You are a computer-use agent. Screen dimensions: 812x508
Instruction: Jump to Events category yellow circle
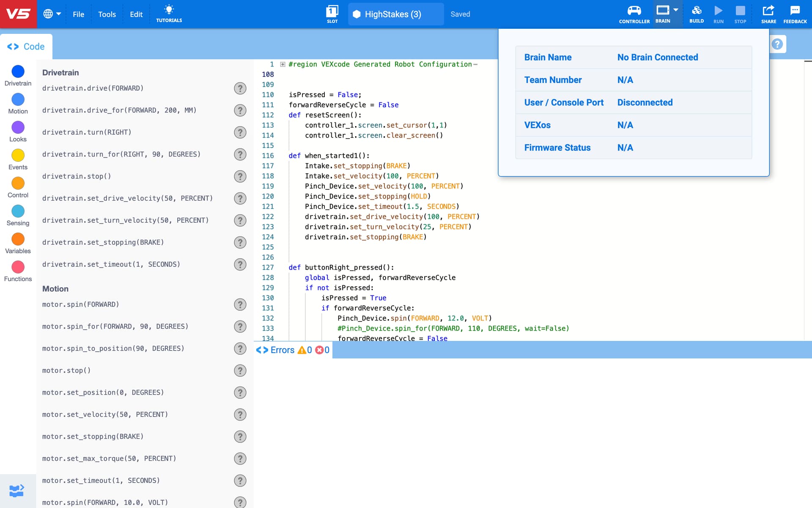[18, 155]
